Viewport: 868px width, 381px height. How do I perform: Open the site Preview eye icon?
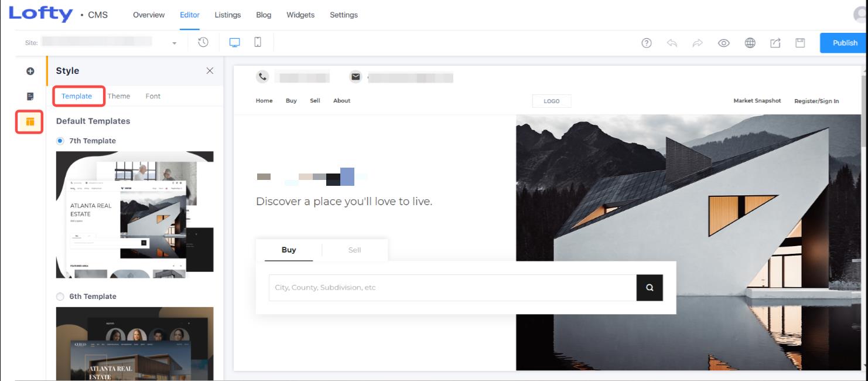pyautogui.click(x=724, y=42)
